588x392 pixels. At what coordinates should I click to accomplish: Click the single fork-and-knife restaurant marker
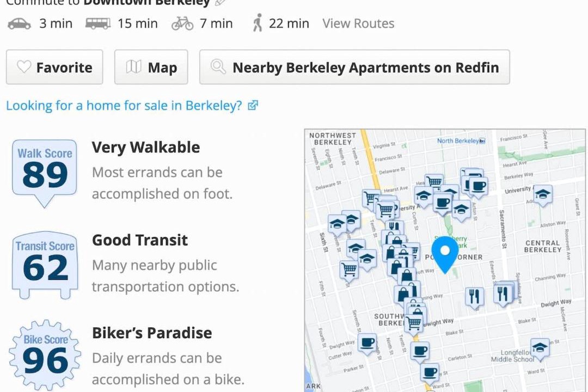[474, 297]
